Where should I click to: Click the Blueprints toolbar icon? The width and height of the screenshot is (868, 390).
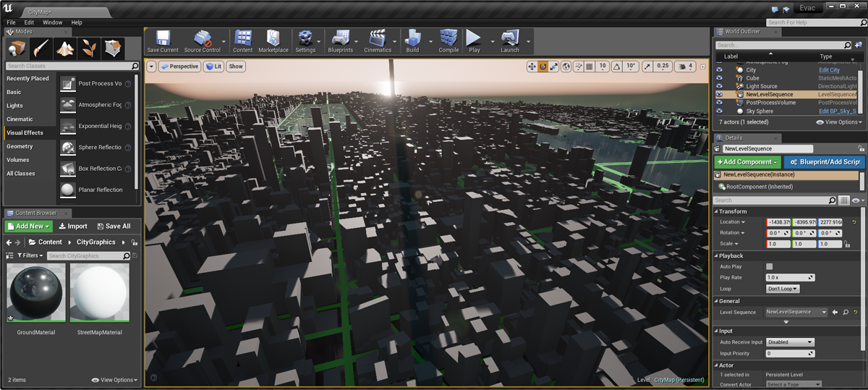coord(340,41)
